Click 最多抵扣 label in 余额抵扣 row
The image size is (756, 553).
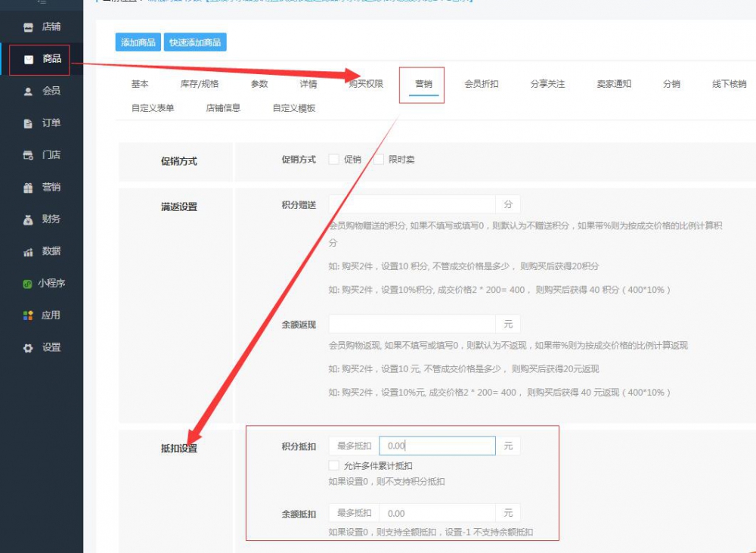355,513
